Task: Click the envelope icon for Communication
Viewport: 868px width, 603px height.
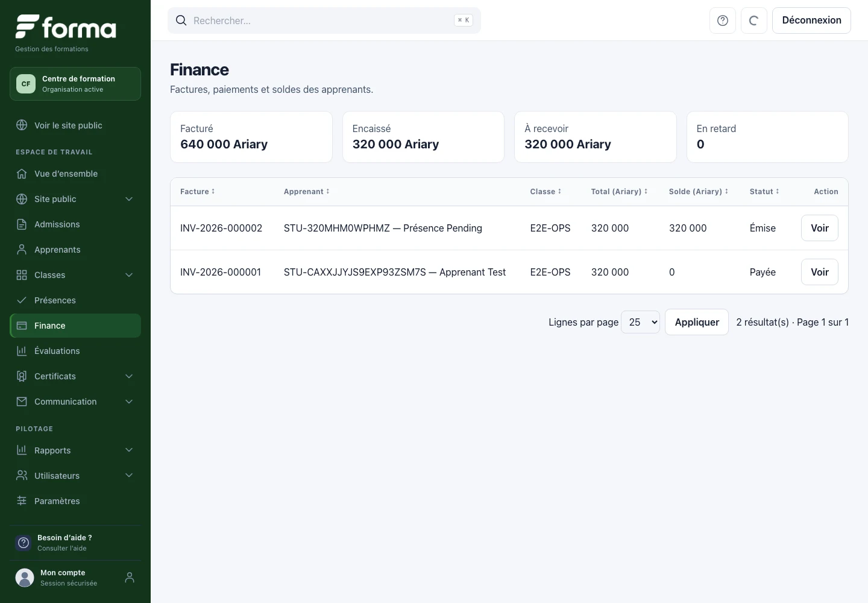Action: coord(22,402)
